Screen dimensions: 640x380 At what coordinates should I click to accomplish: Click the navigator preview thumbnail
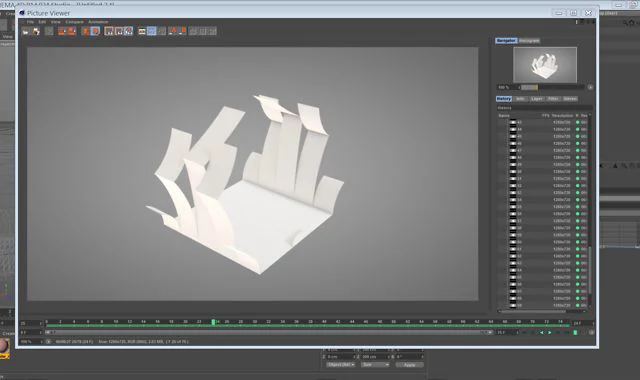tap(545, 65)
